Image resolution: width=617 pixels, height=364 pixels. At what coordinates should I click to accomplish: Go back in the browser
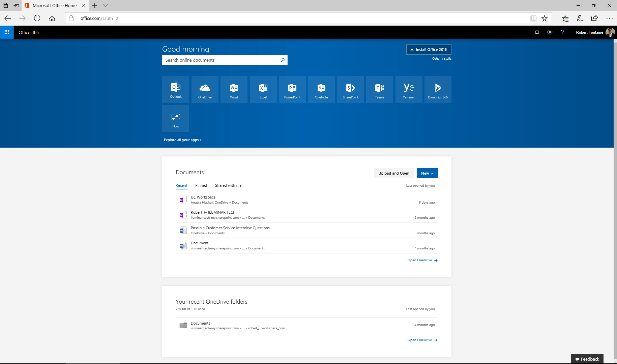(x=8, y=18)
